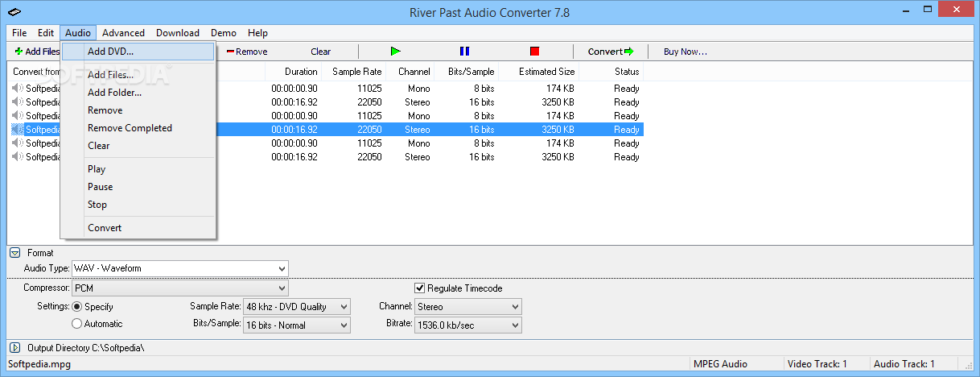The width and height of the screenshot is (980, 377).
Task: Sort by the Channel column header
Action: 410,72
